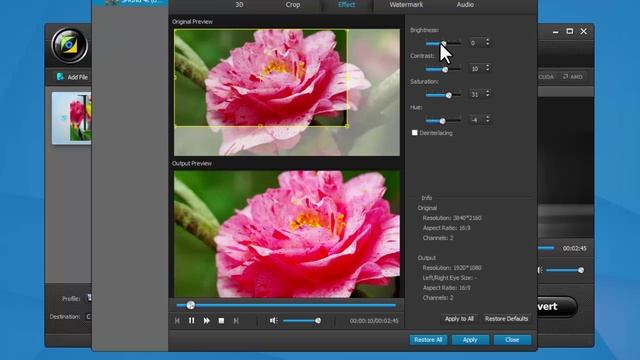The width and height of the screenshot is (640, 360).
Task: Click the Hue value field
Action: point(476,120)
